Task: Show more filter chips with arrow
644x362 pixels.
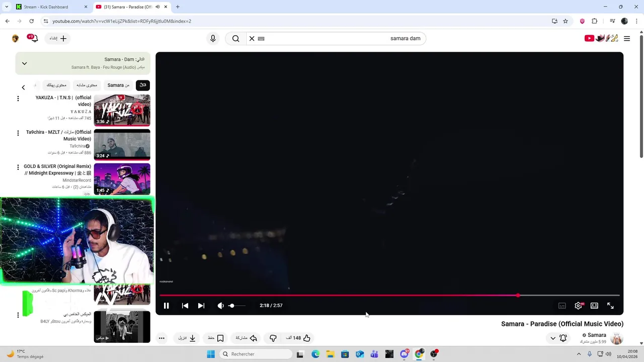Action: pyautogui.click(x=23, y=87)
